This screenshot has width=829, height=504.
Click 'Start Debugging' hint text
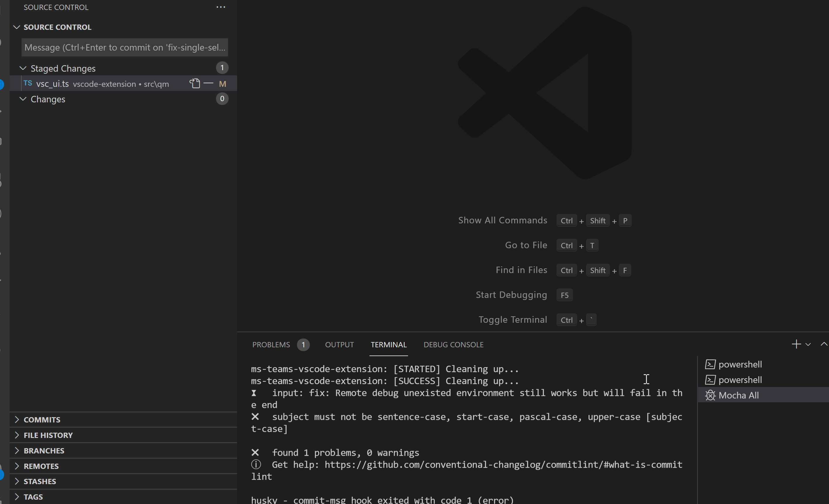click(x=511, y=295)
